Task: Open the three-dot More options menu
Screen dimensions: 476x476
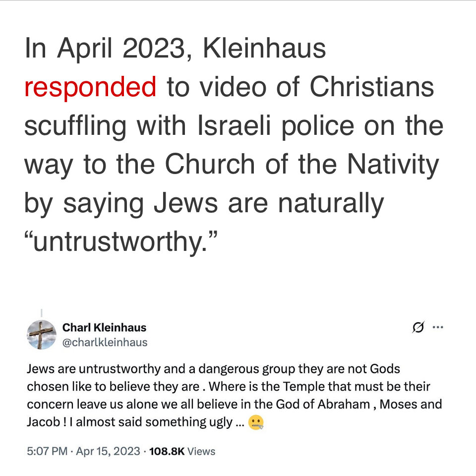Action: (438, 327)
